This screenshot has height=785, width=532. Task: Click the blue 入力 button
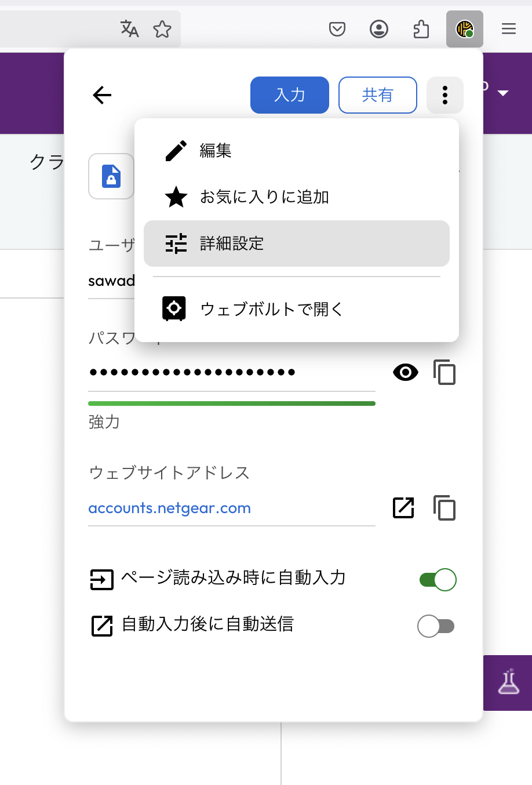[289, 95]
